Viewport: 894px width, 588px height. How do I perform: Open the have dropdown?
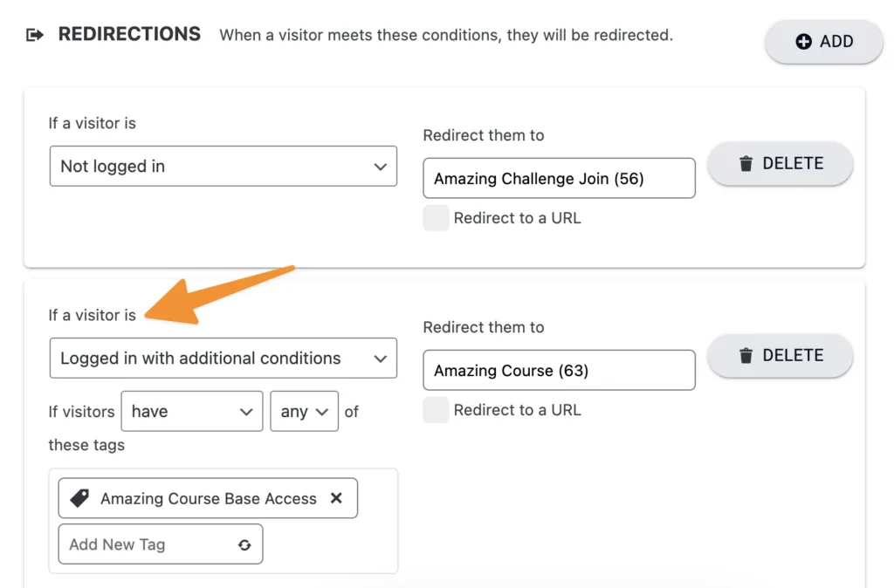[191, 411]
